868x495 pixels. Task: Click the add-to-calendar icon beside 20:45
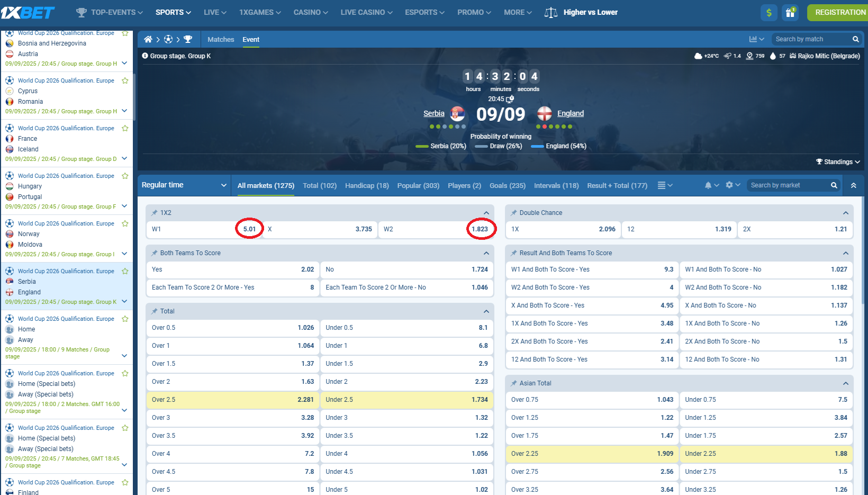(x=510, y=99)
